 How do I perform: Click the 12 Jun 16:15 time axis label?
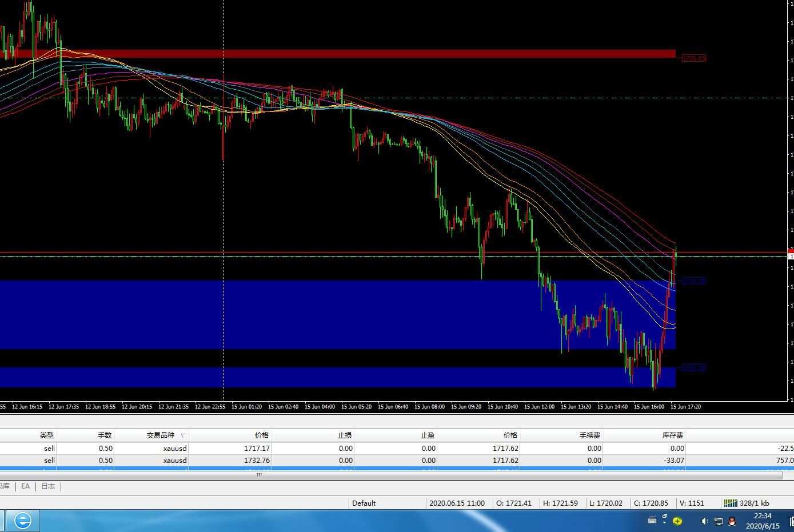coord(27,407)
